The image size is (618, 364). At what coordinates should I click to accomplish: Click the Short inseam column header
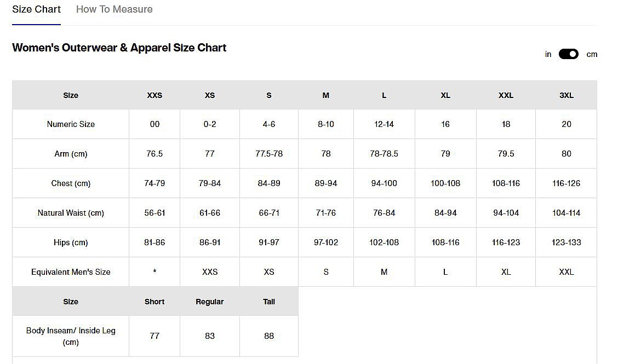(x=154, y=302)
